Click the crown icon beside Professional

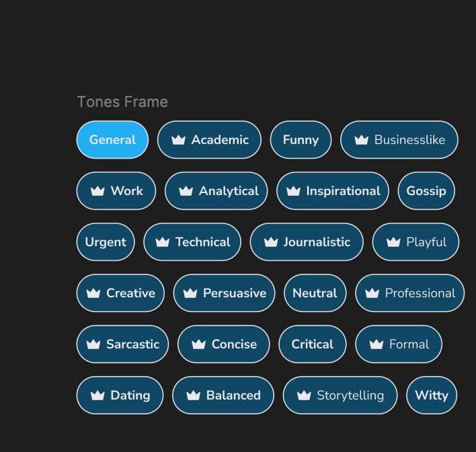372,293
